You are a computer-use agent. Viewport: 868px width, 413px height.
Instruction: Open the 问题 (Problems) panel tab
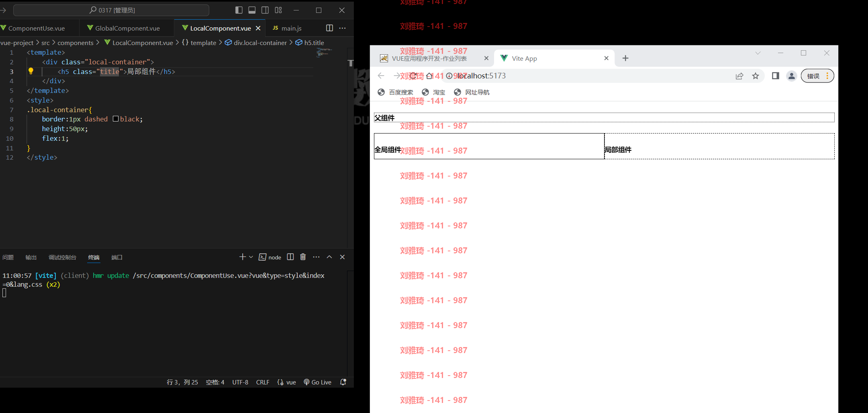[x=8, y=257]
